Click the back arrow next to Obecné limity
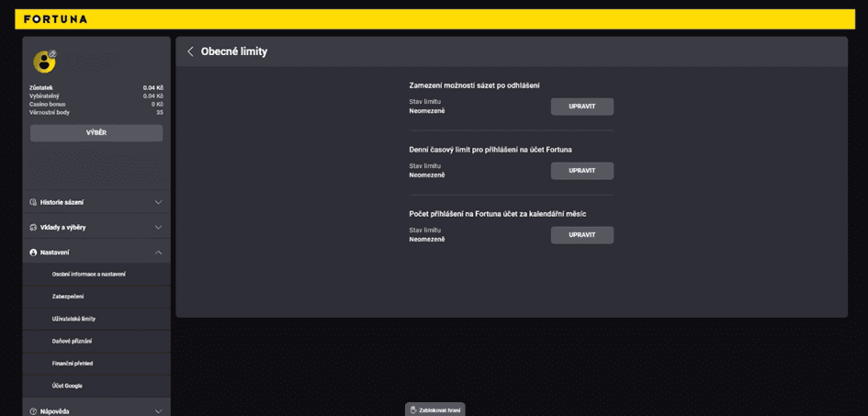Screen dimensions: 868x416 point(190,51)
